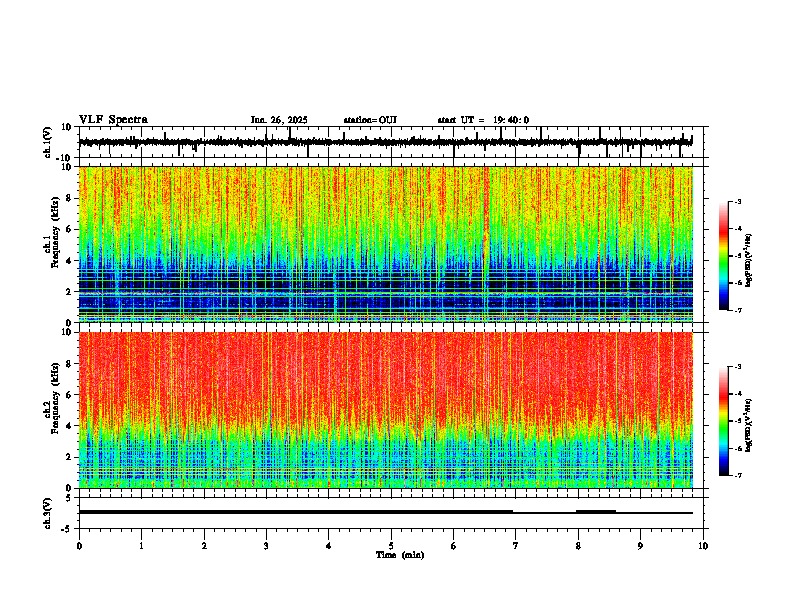
Task: Click the ch.1 spectrogram color scale bar
Action: pyautogui.click(x=724, y=256)
